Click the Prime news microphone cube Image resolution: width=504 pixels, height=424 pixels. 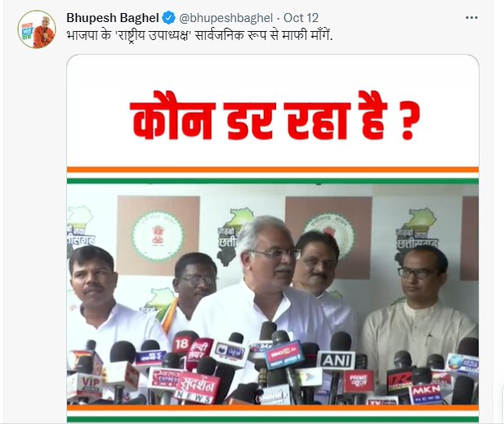359,382
